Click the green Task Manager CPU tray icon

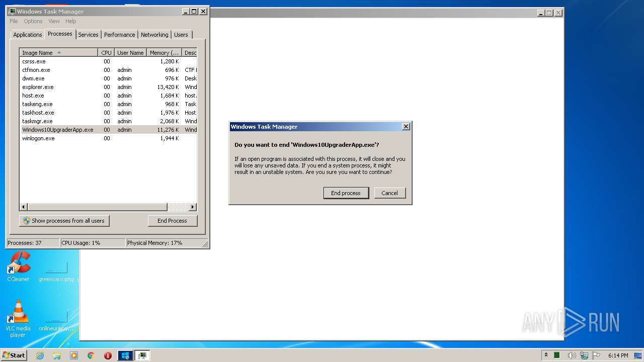click(x=557, y=355)
